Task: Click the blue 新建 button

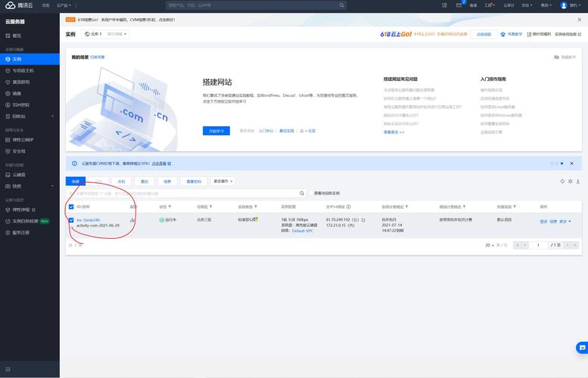Action: pos(76,181)
